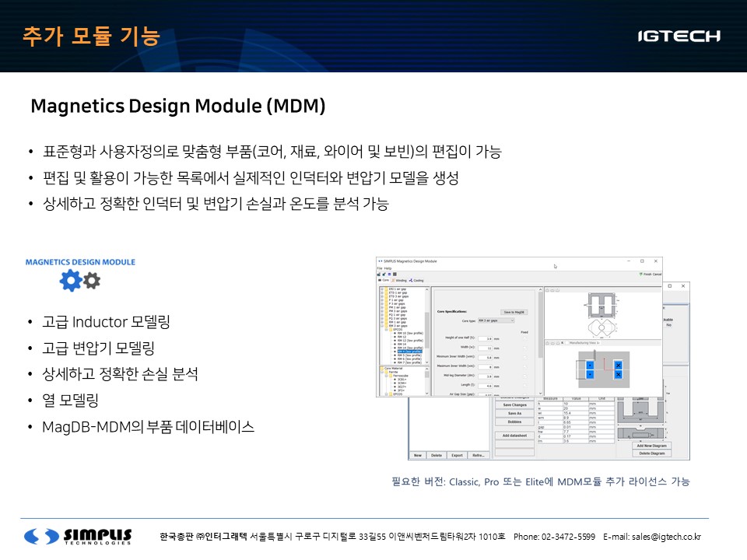Screen dimensions: 747x560
Task: Click Save As in the back window
Action: [x=514, y=413]
